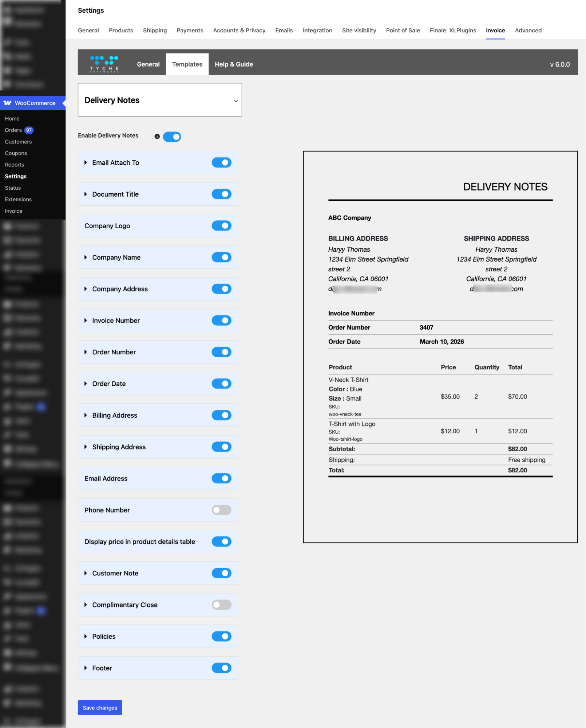Disable the Enable Delivery Notes toggle

pyautogui.click(x=172, y=136)
